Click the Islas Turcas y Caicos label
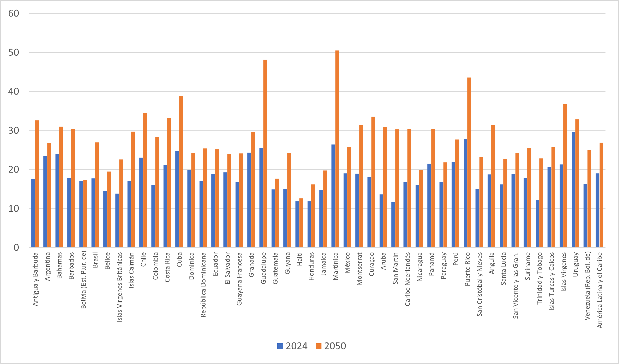 pos(551,281)
